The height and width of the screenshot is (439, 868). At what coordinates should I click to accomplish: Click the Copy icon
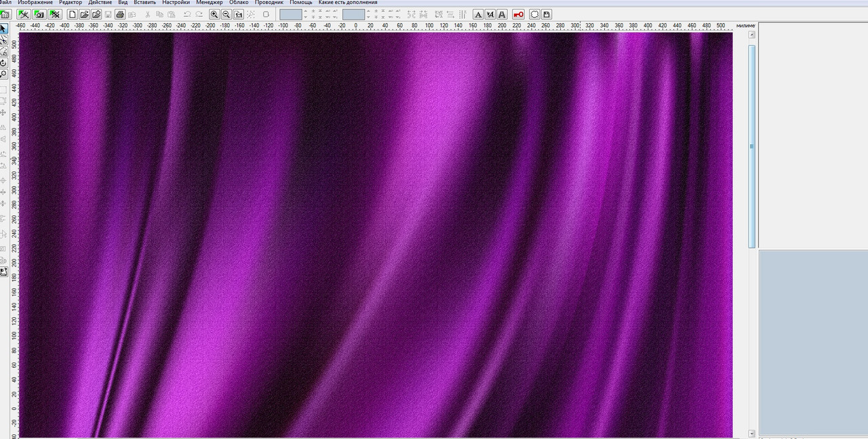click(159, 14)
